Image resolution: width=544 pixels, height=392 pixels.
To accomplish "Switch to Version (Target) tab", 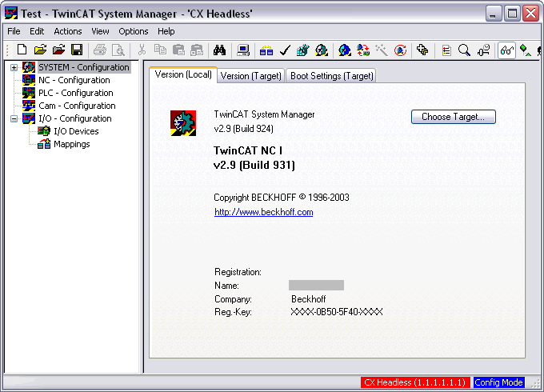I will 251,76.
